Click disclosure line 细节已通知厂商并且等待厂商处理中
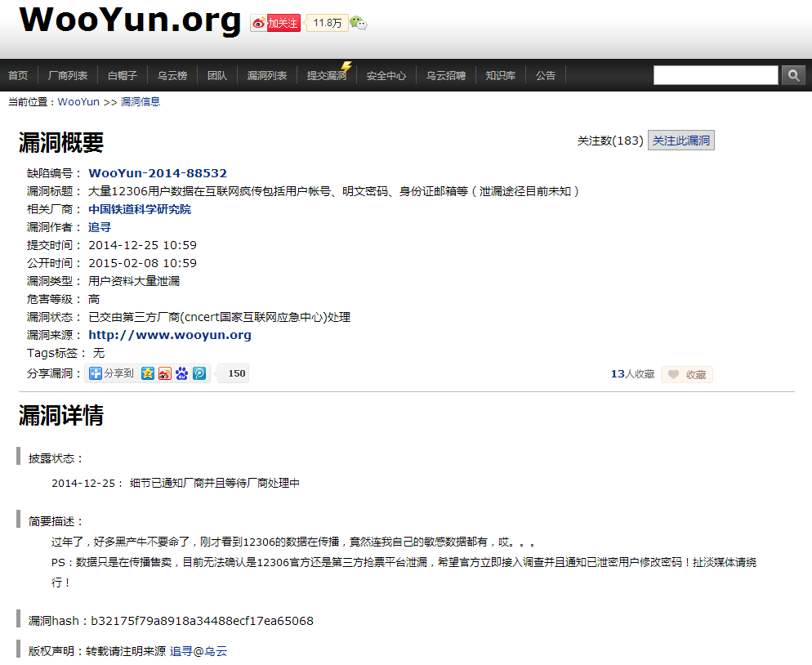This screenshot has height=665, width=812. coord(214,483)
